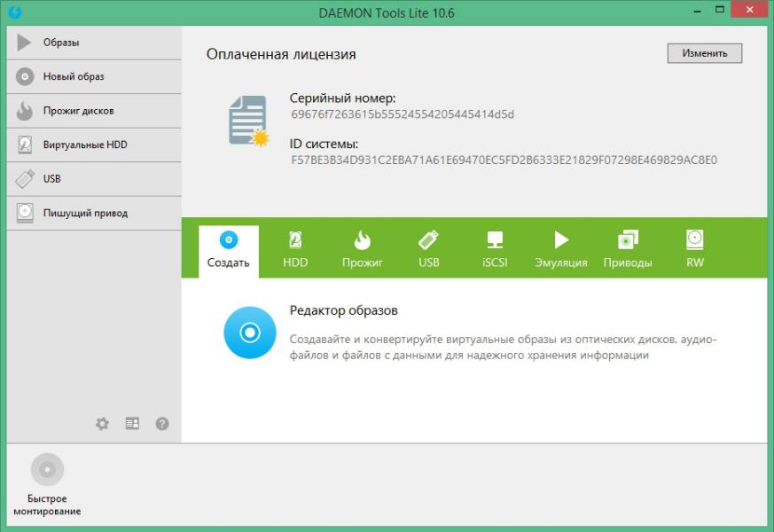774x532 pixels.
Task: Click the settings gear icon in sidebar
Action: 102,424
